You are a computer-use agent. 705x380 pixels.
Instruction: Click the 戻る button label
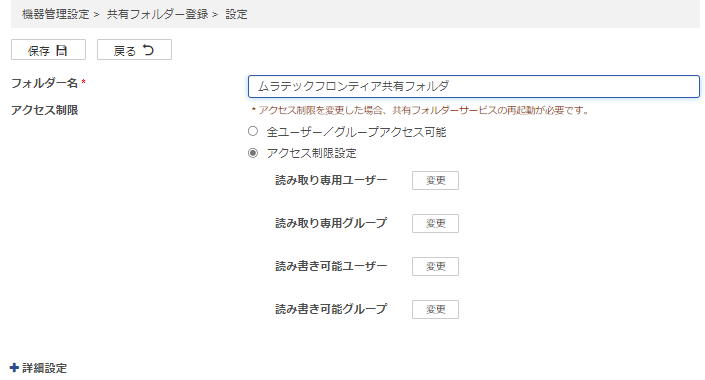coord(125,50)
